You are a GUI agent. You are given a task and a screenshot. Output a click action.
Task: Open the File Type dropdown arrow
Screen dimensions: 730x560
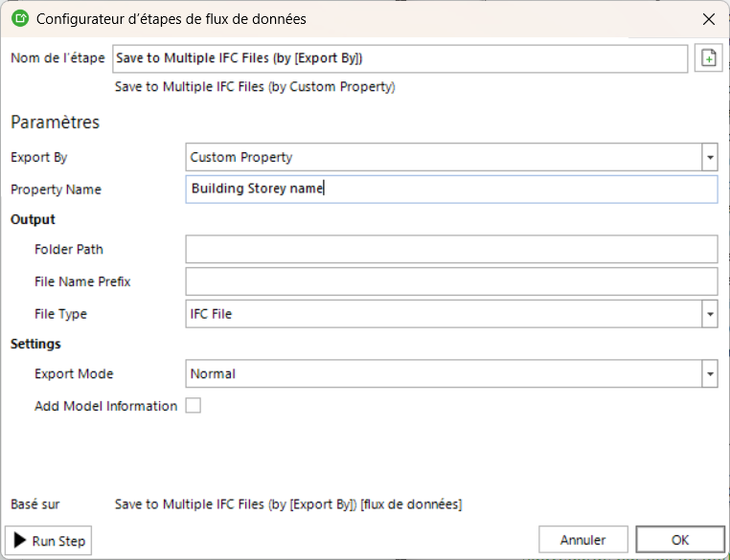[x=709, y=314]
